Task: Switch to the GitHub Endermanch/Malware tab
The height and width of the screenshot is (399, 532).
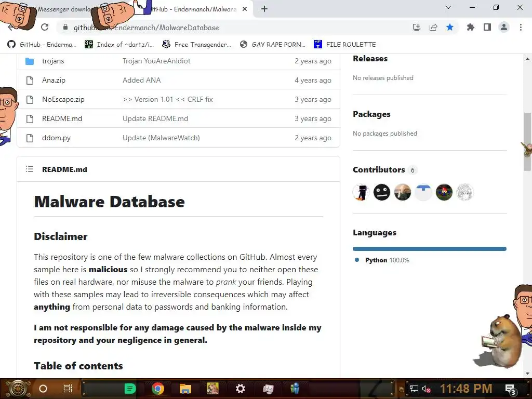Action: (x=197, y=9)
